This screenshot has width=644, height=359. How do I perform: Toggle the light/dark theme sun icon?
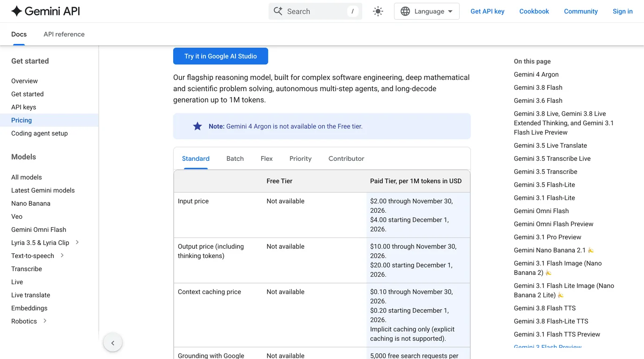pos(378,11)
